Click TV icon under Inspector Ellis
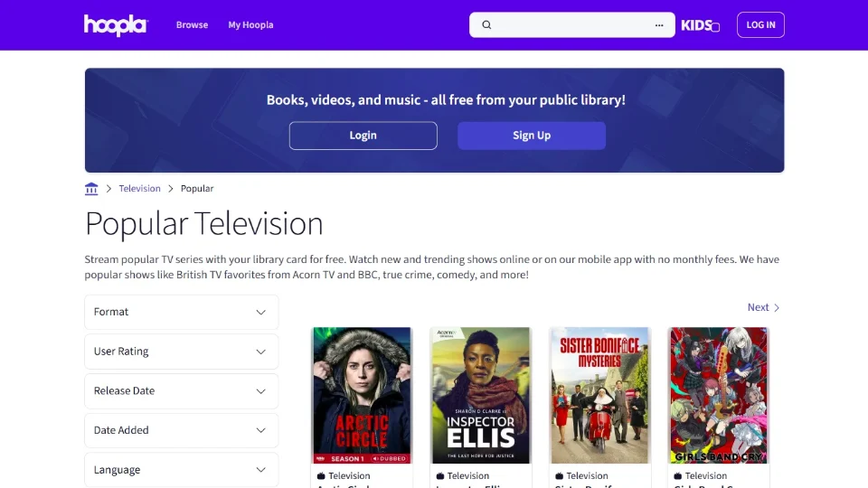 pos(440,476)
